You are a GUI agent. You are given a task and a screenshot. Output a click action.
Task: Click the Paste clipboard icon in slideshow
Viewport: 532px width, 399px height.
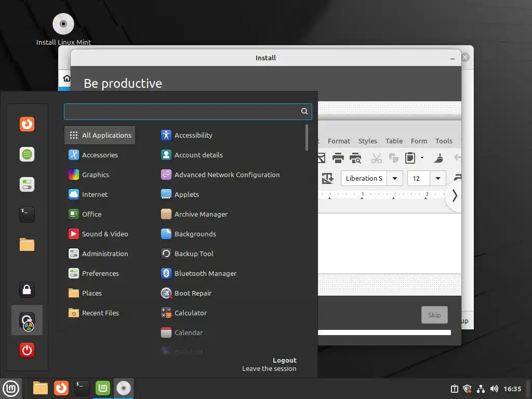[410, 158]
